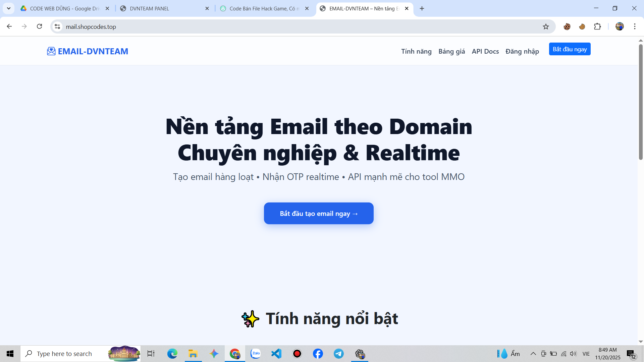
Task: Open the Wi-Fi network icon
Action: click(563, 354)
